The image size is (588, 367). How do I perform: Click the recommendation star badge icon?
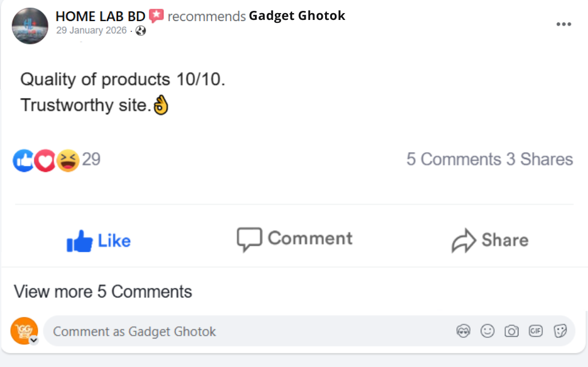(x=156, y=16)
